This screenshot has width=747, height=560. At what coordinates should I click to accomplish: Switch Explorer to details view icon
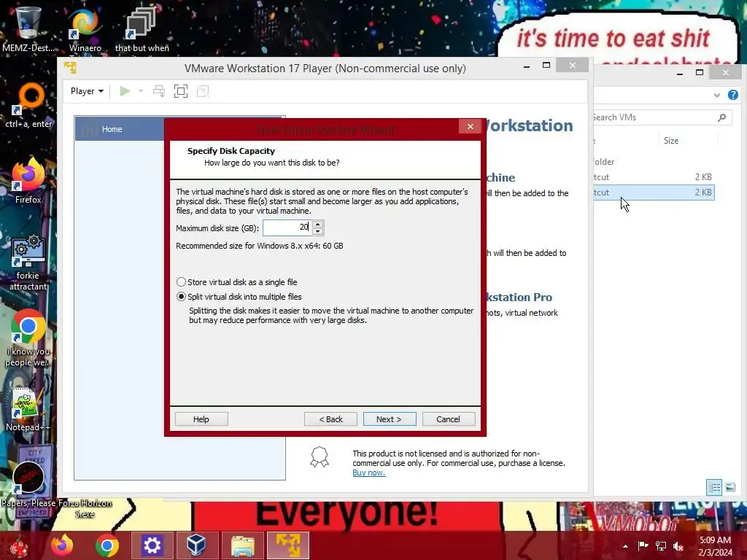tap(714, 487)
